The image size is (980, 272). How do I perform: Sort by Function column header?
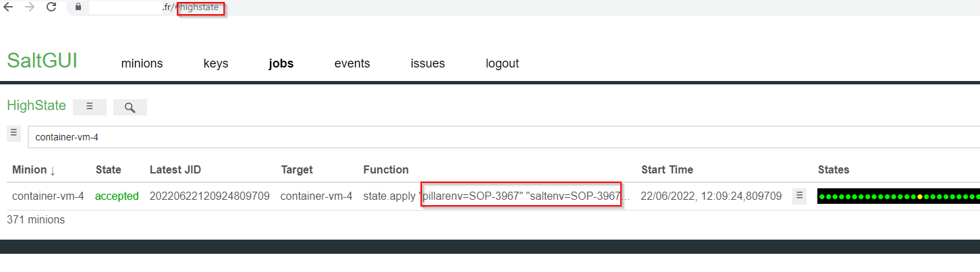tap(386, 170)
